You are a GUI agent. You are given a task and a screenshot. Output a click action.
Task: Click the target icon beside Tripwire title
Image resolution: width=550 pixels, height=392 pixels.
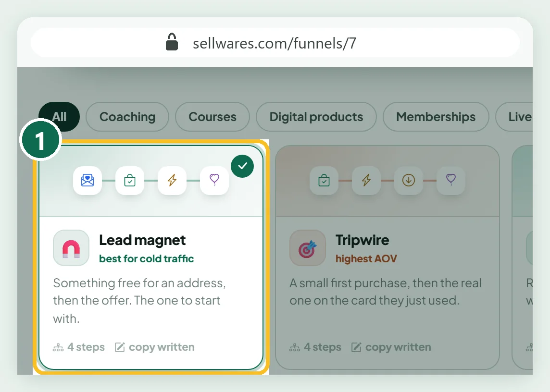click(x=308, y=248)
